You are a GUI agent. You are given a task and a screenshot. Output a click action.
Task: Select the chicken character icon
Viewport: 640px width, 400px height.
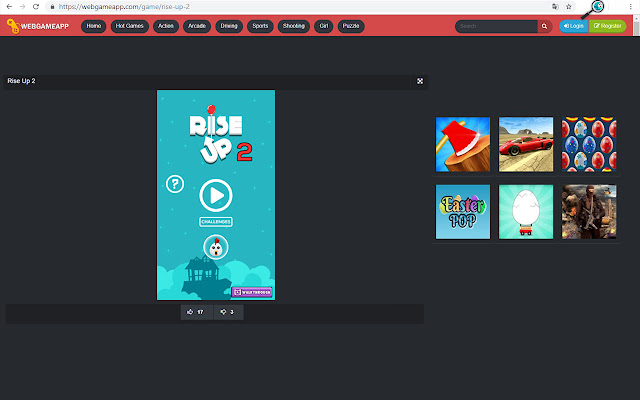point(216,247)
